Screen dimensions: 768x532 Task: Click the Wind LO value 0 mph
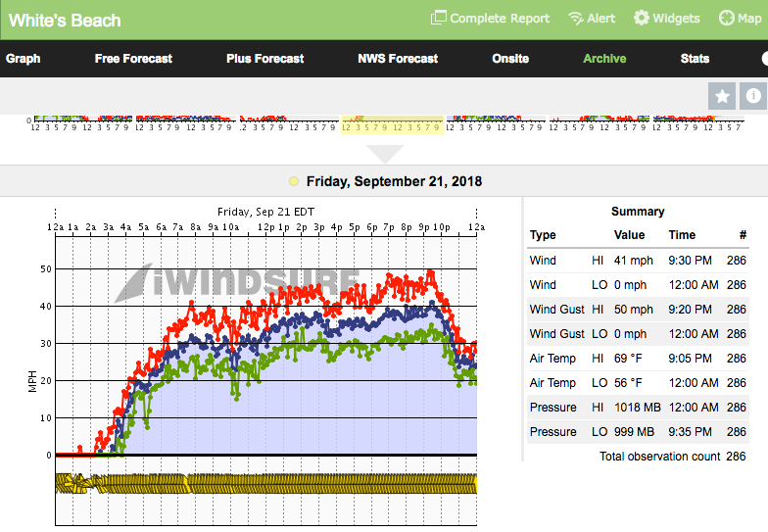[x=630, y=285]
